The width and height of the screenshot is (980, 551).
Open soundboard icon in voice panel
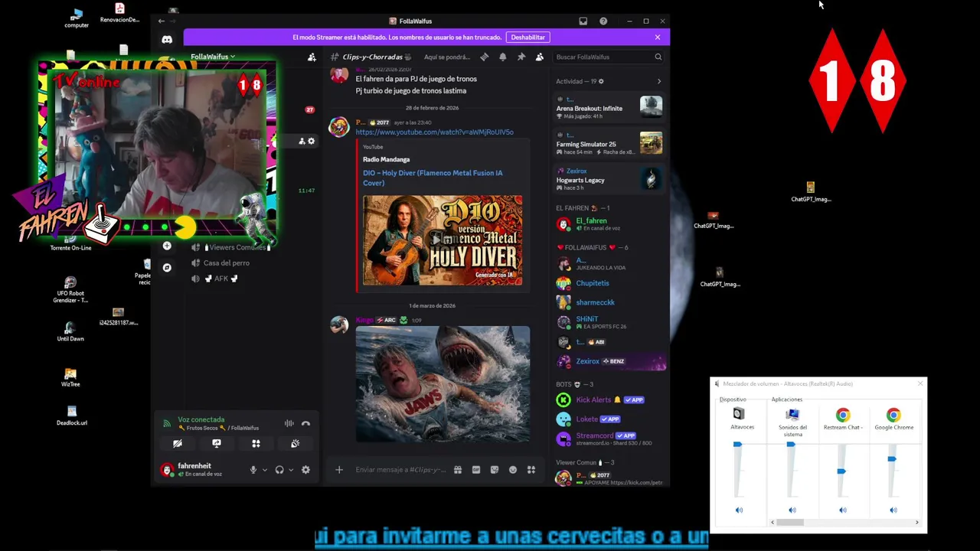point(295,443)
